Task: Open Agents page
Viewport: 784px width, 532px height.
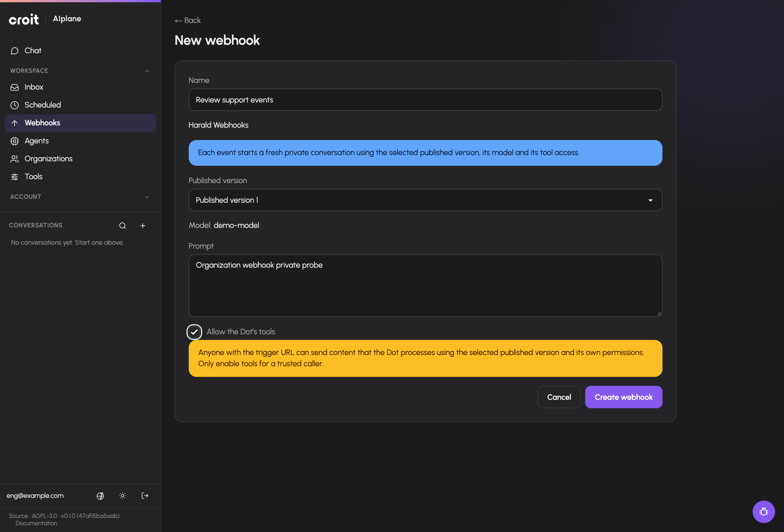Action: 80,141
